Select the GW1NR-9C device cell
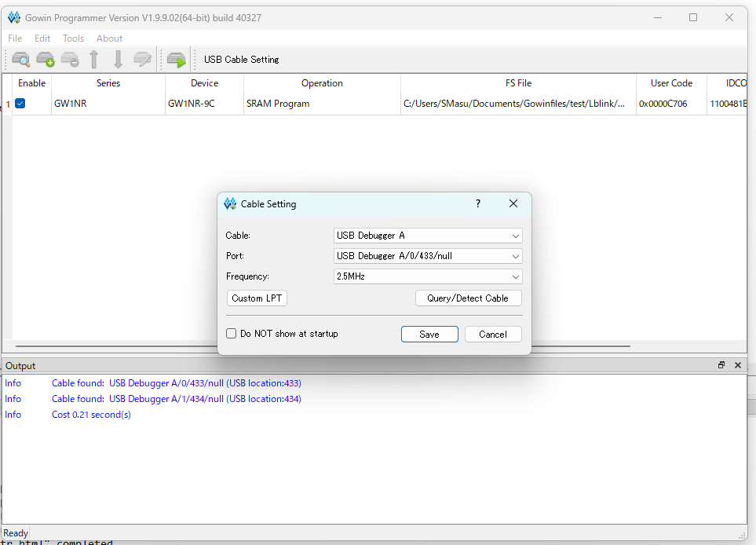The width and height of the screenshot is (756, 545). 204,103
